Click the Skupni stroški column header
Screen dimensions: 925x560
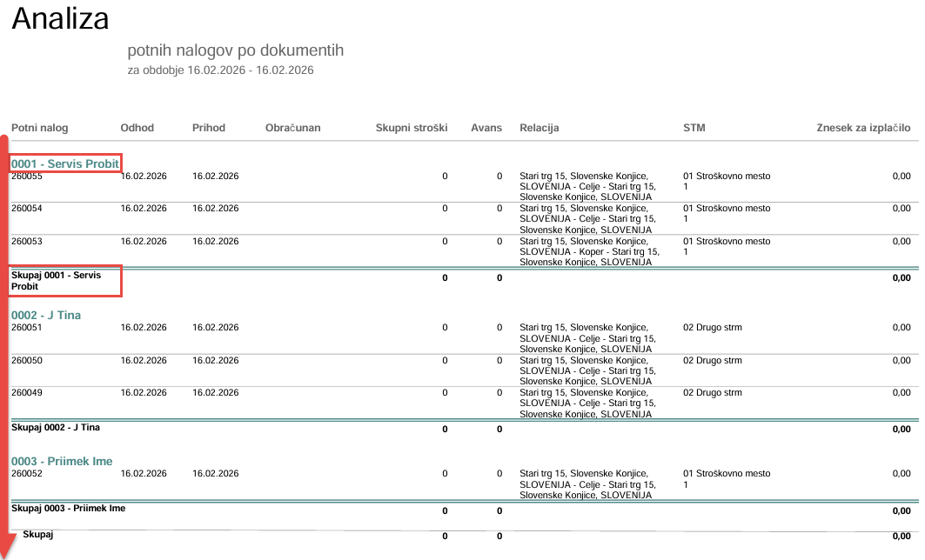point(412,128)
